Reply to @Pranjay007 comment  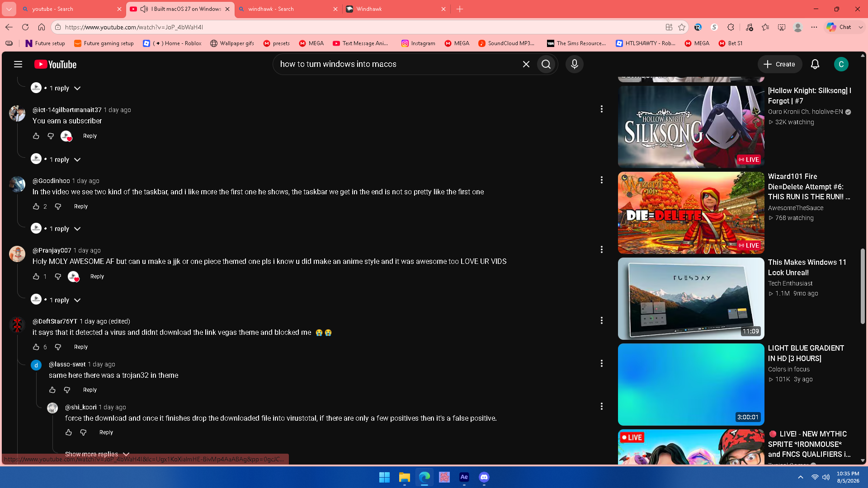click(97, 277)
